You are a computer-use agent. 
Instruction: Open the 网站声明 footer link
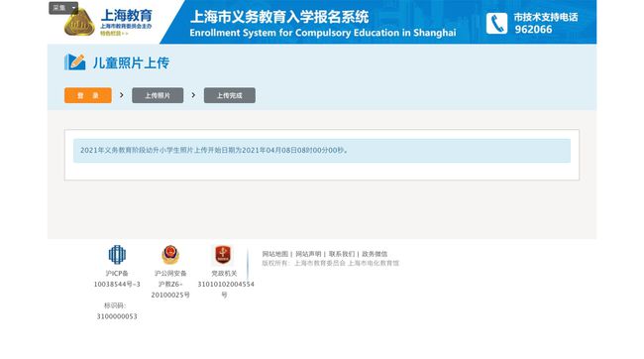tap(308, 254)
